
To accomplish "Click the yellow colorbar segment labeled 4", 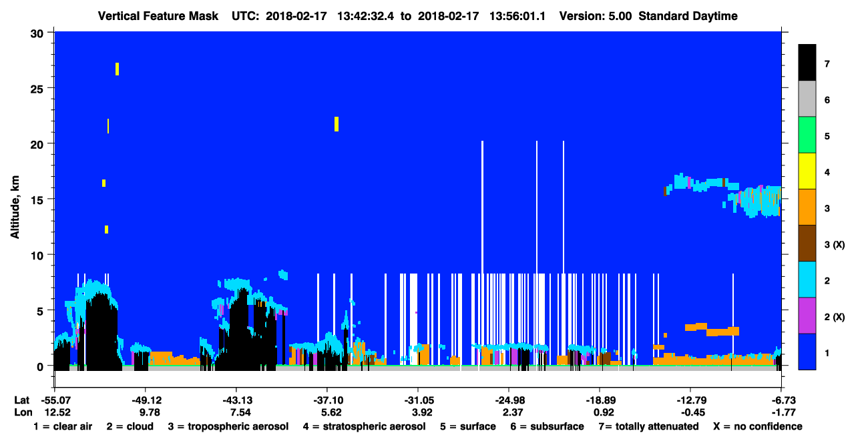I will pyautogui.click(x=807, y=171).
